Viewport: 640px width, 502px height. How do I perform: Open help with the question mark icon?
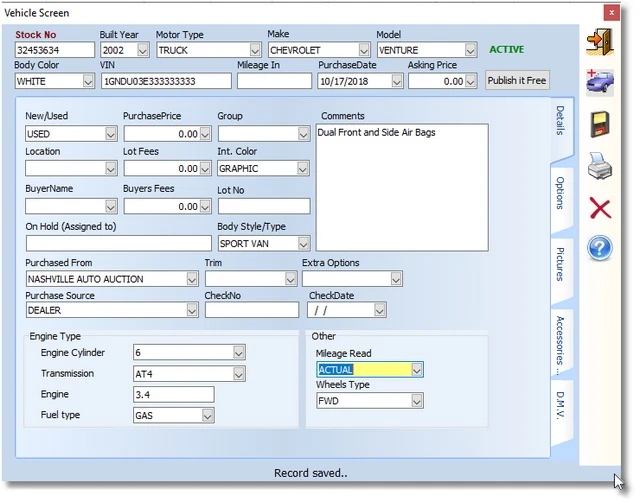599,248
